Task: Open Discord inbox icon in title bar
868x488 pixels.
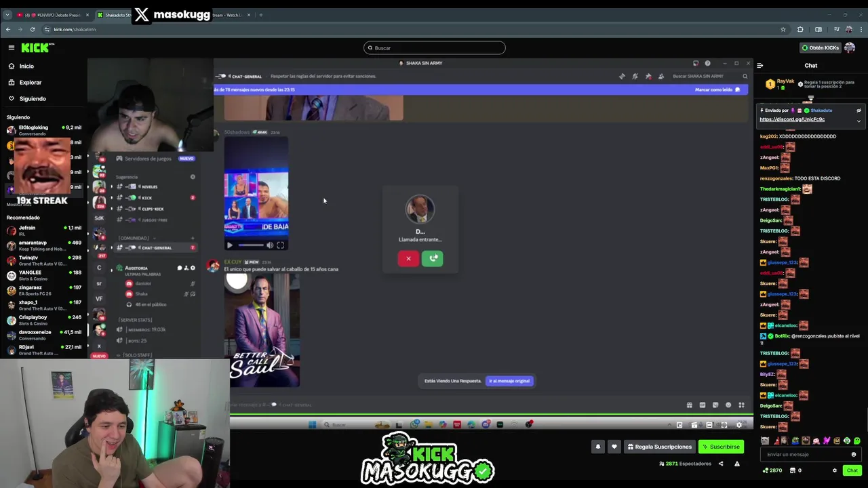Action: click(x=695, y=63)
